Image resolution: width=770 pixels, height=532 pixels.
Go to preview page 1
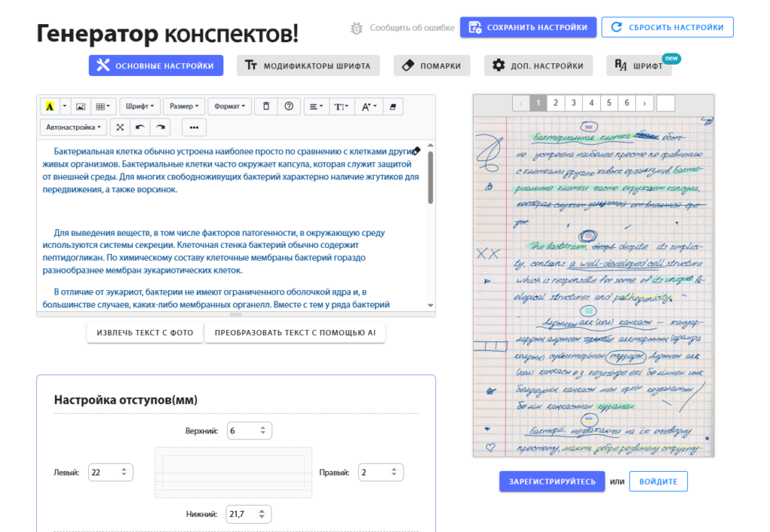(538, 103)
